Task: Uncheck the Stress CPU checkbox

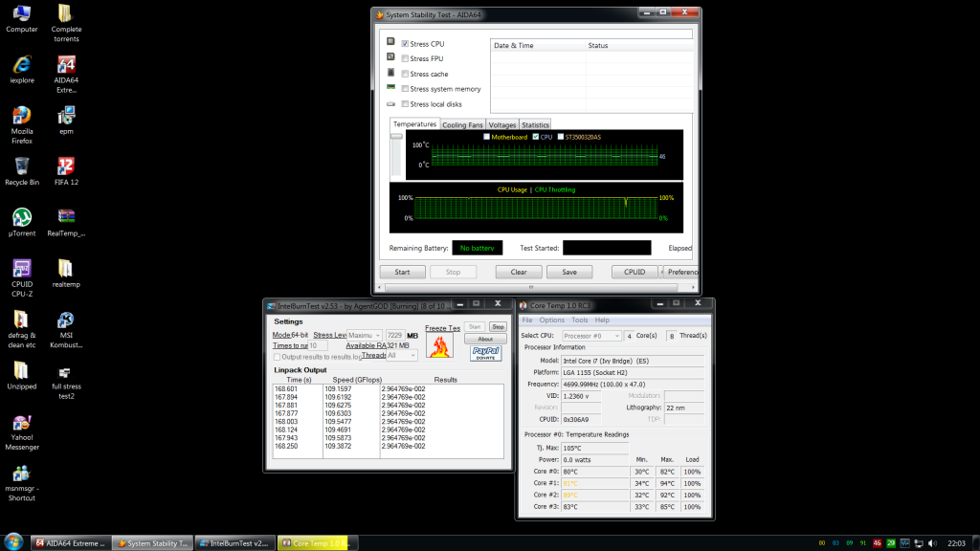Action: (406, 44)
